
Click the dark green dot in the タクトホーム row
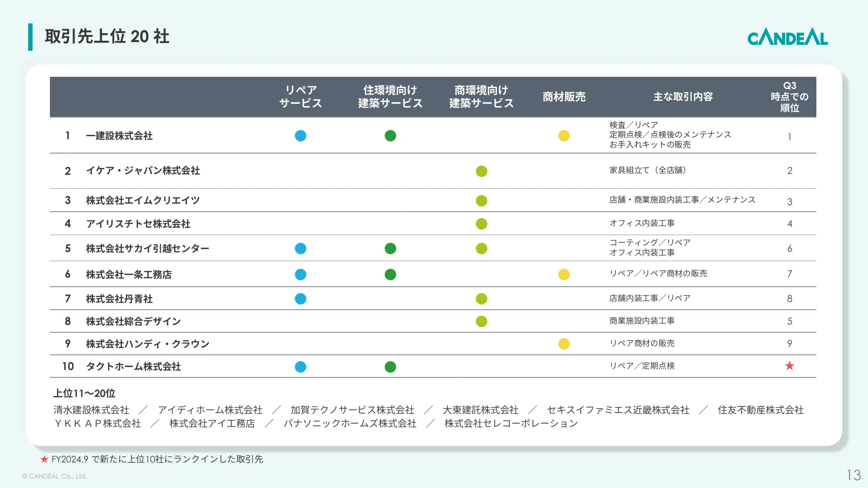point(390,367)
